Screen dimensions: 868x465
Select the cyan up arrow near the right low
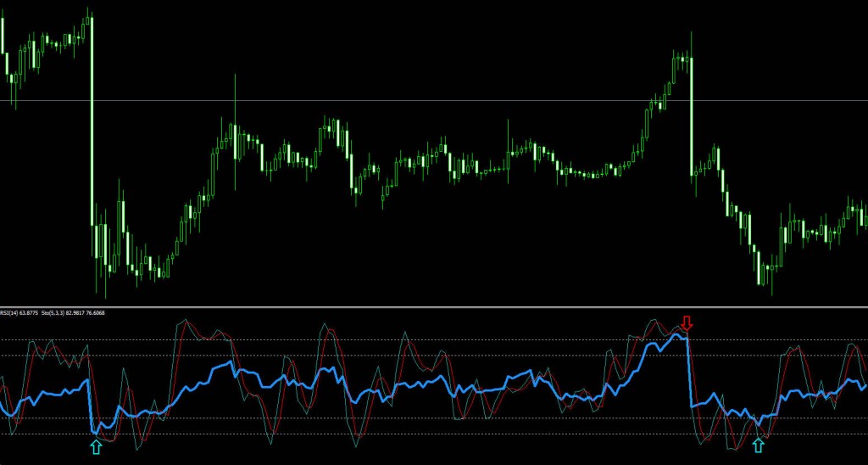pos(759,445)
